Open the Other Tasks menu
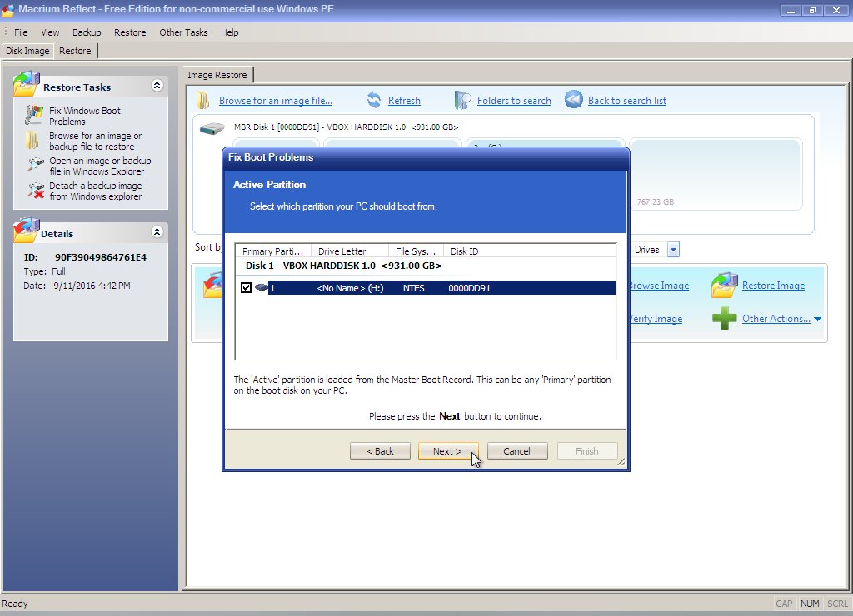 click(x=183, y=32)
